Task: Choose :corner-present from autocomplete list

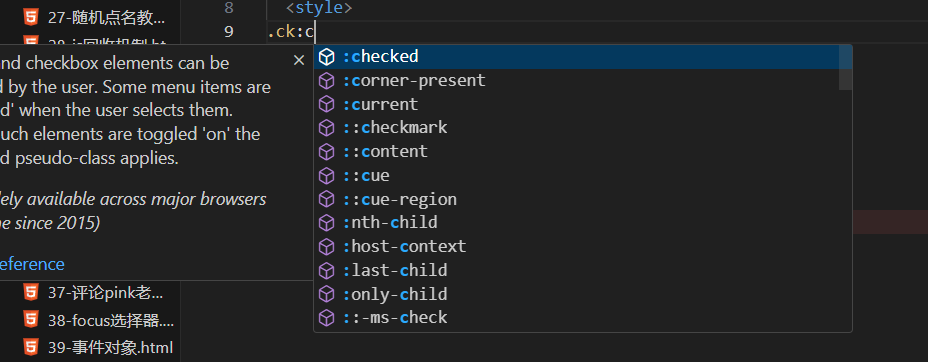Action: (x=582, y=80)
